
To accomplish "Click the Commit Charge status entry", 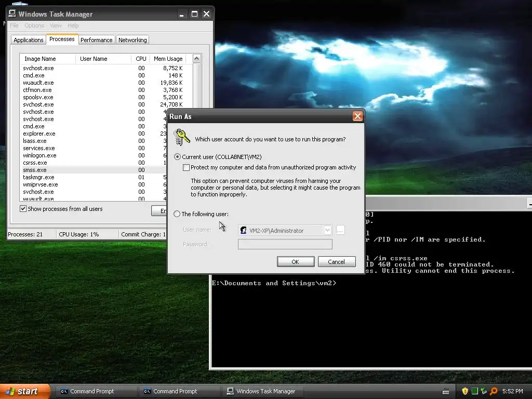I will point(143,234).
